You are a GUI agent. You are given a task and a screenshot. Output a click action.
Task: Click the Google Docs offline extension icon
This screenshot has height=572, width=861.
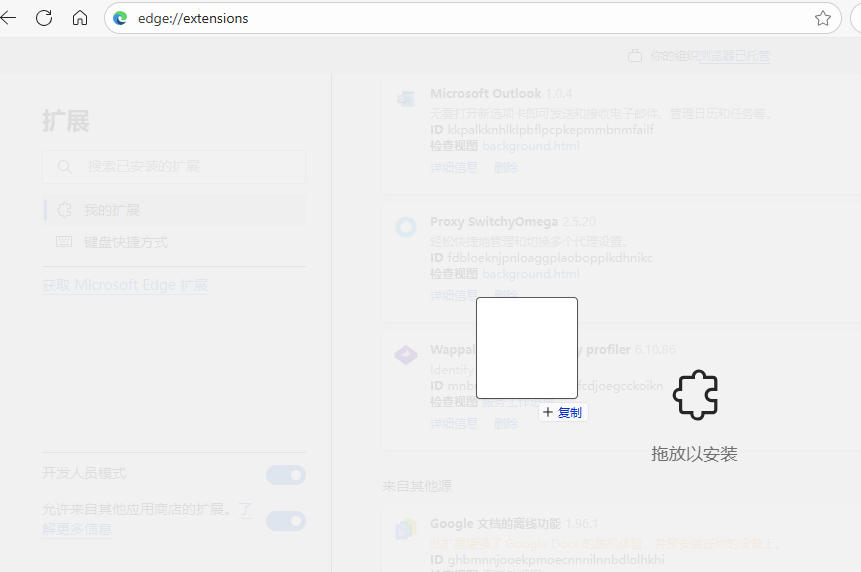pyautogui.click(x=406, y=529)
